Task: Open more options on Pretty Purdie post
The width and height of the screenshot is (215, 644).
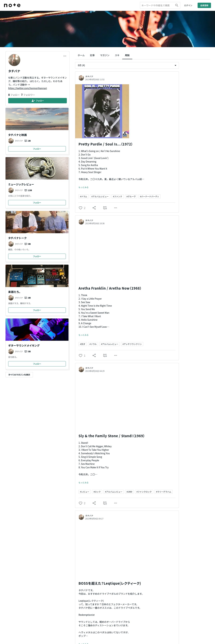Action: click(x=115, y=208)
